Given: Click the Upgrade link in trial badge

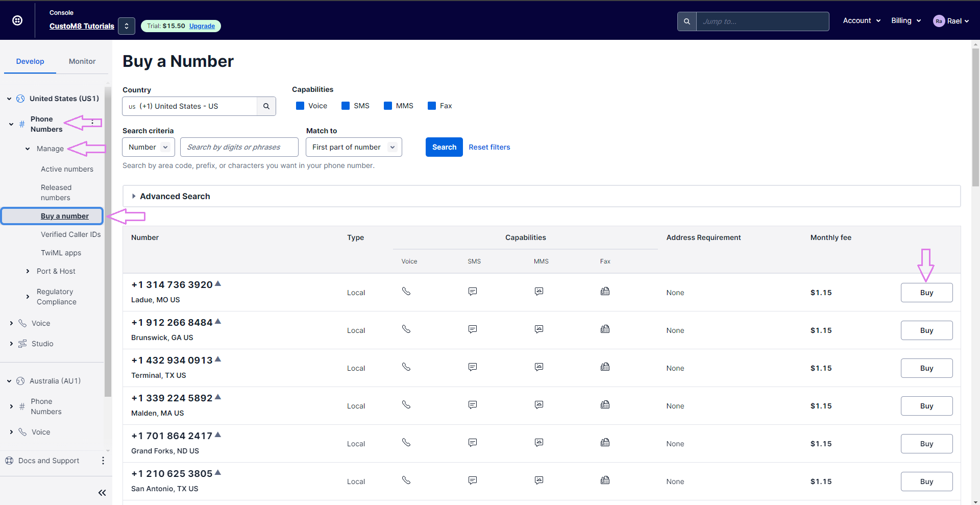Looking at the screenshot, I should click(x=202, y=26).
